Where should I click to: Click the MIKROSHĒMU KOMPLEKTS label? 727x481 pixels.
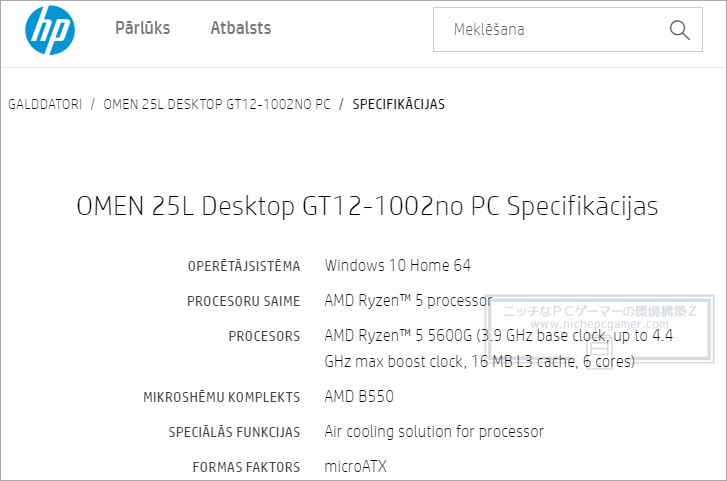[x=222, y=398]
